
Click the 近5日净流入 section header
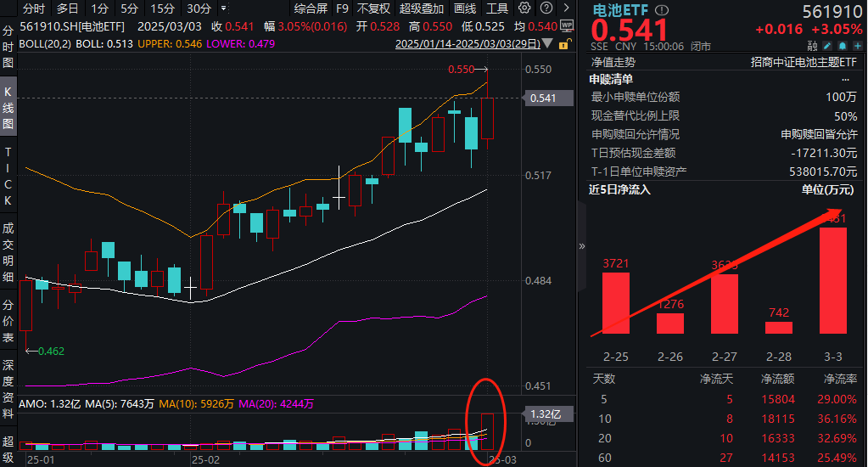coord(619,189)
